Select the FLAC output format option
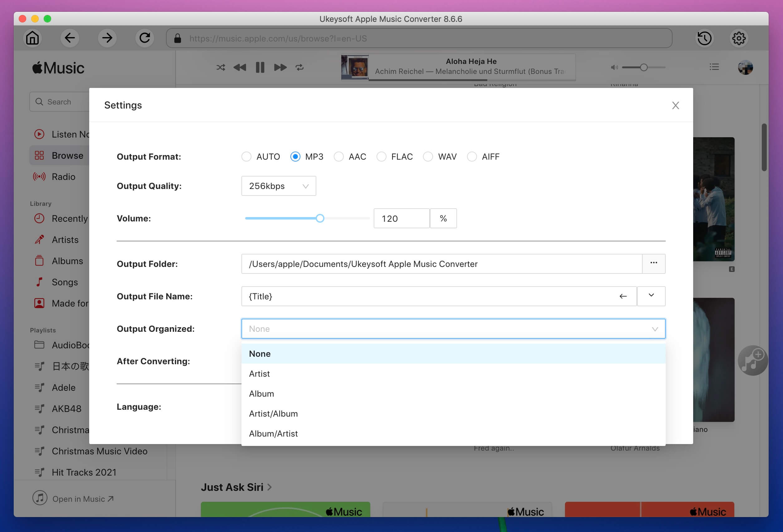The width and height of the screenshot is (783, 532). coord(381,156)
